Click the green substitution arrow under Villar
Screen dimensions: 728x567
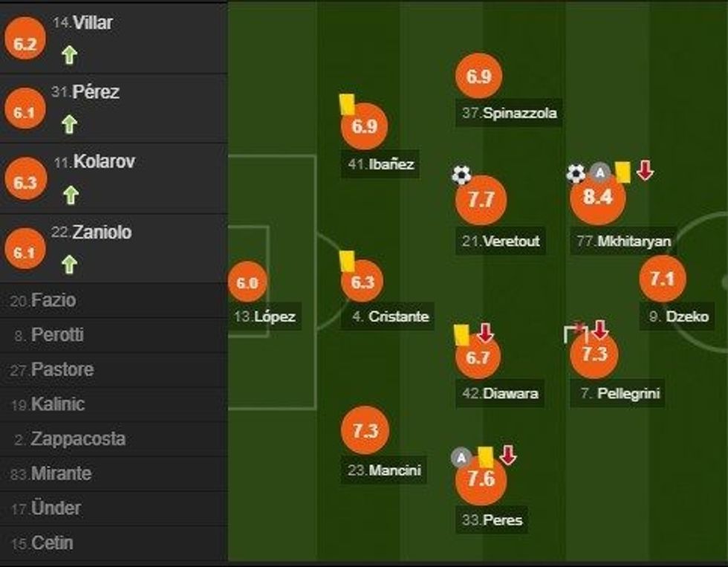click(69, 55)
